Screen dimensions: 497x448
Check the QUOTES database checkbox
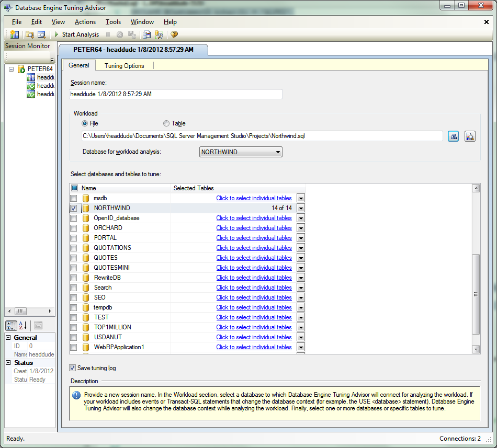(x=74, y=258)
